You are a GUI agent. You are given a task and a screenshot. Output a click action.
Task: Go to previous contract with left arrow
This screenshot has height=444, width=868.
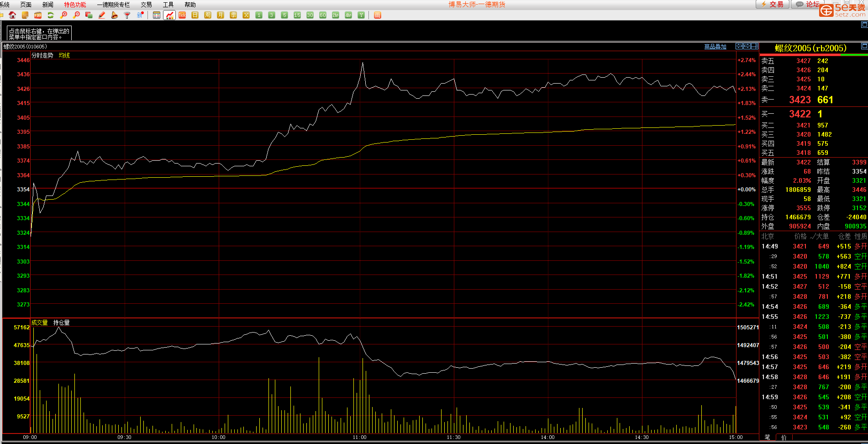[739, 46]
